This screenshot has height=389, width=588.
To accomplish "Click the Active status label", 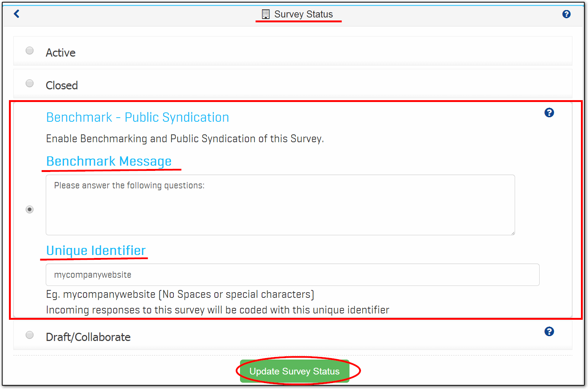I will (61, 53).
